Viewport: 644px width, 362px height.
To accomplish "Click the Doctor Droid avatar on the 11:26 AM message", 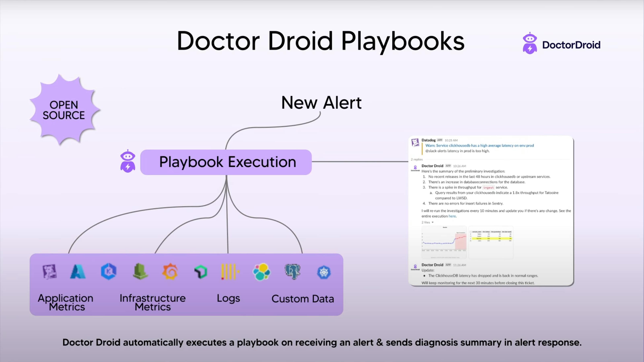I will coord(415,267).
